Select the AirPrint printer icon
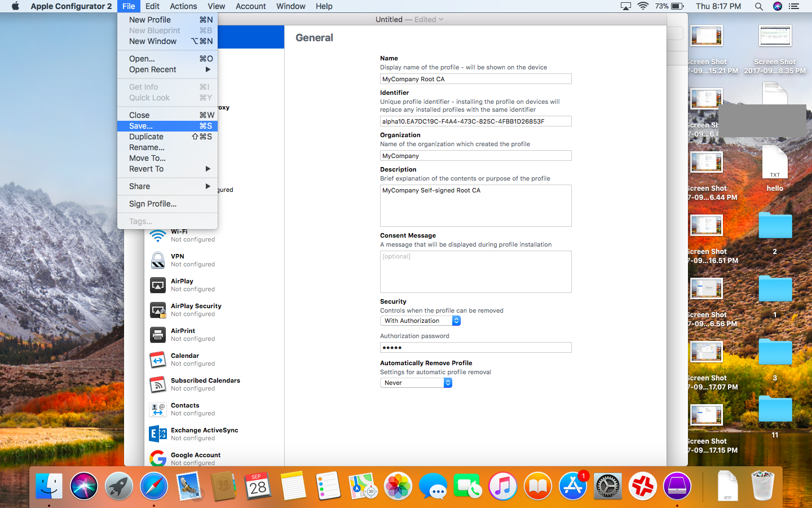Viewport: 812px width, 508px height. click(158, 335)
